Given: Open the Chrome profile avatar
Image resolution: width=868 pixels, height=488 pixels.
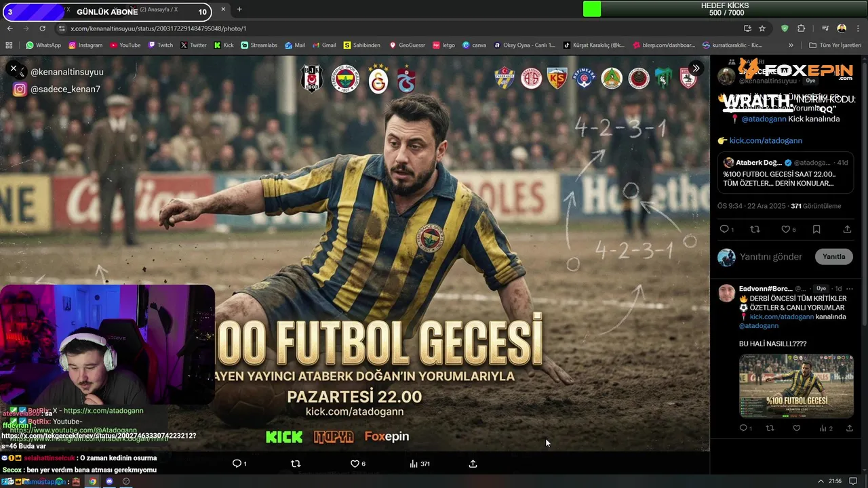Looking at the screenshot, I should point(842,28).
